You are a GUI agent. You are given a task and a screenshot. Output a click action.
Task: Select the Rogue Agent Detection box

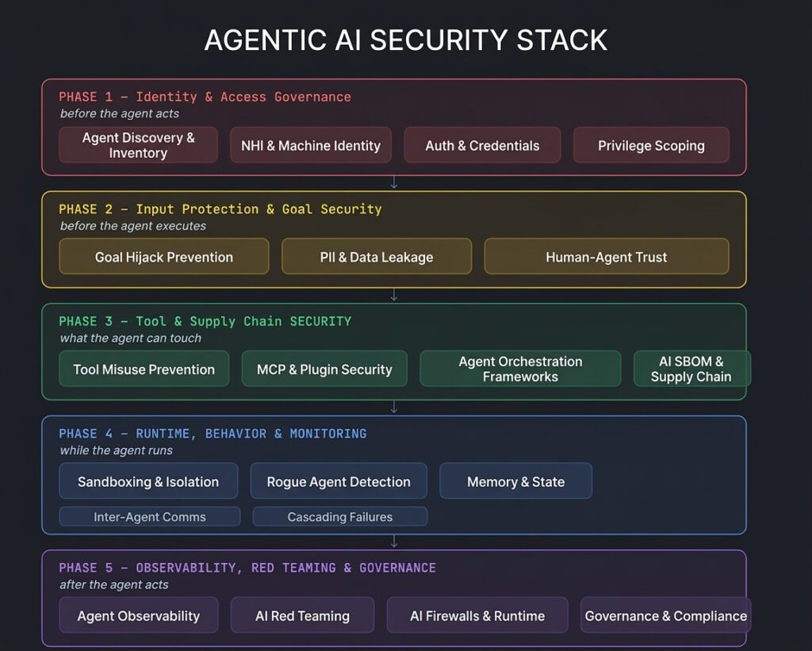click(339, 481)
